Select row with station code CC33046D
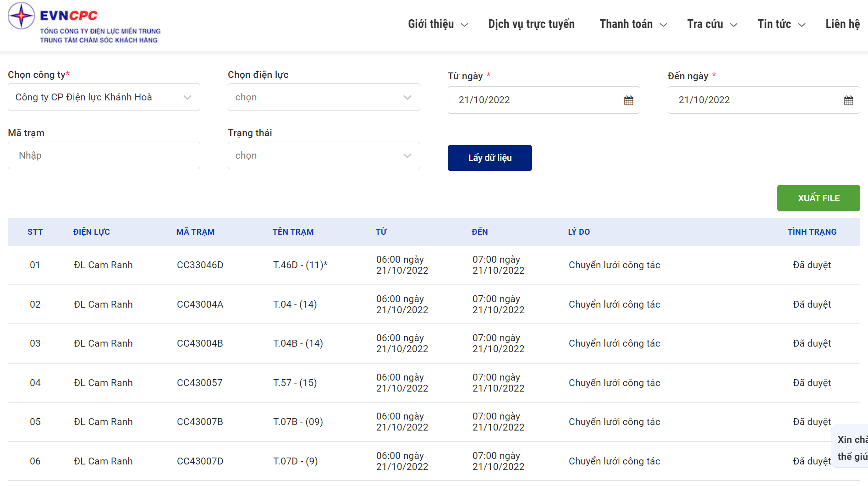Viewport: 868px width, 486px height. pos(200,265)
